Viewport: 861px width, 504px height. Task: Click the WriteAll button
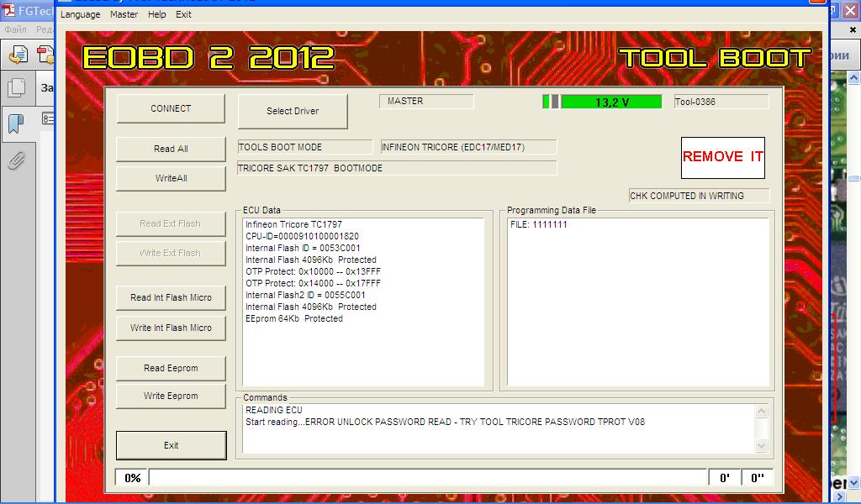[x=171, y=178]
